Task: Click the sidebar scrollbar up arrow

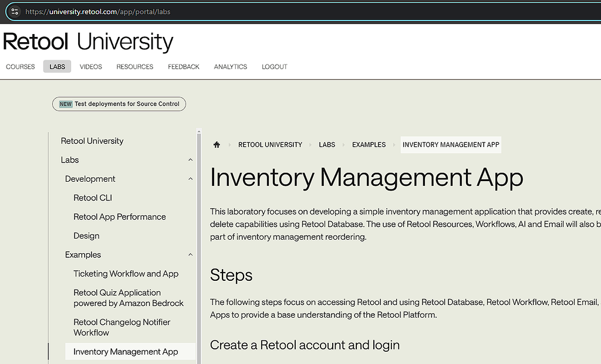Action: pyautogui.click(x=199, y=132)
